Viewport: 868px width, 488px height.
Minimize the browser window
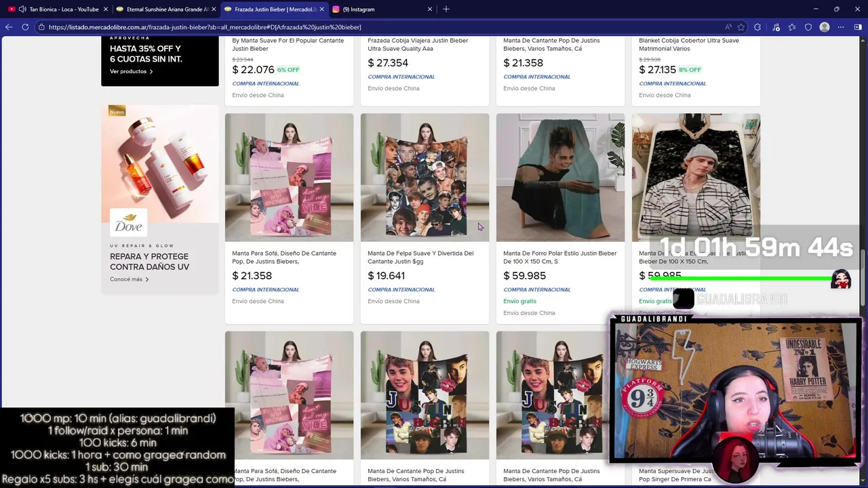coord(814,9)
